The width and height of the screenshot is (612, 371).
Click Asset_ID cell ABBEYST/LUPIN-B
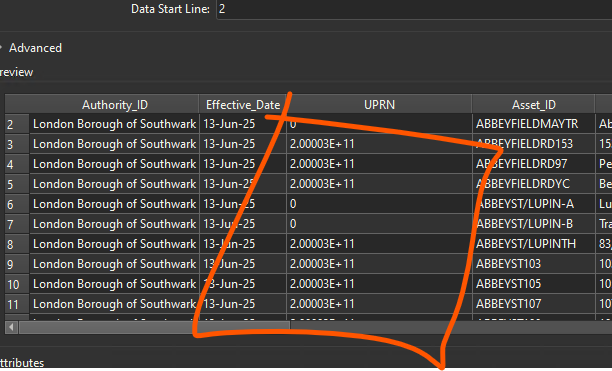coord(534,224)
